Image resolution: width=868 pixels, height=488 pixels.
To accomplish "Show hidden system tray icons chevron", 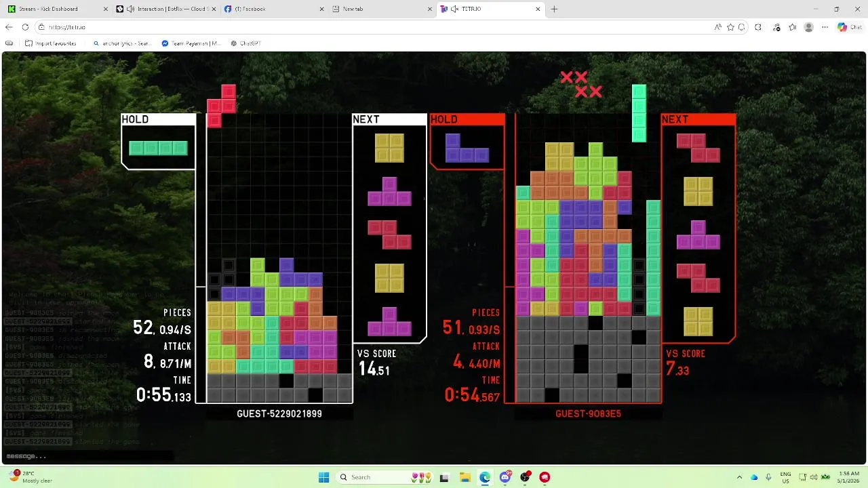I will coord(740,477).
